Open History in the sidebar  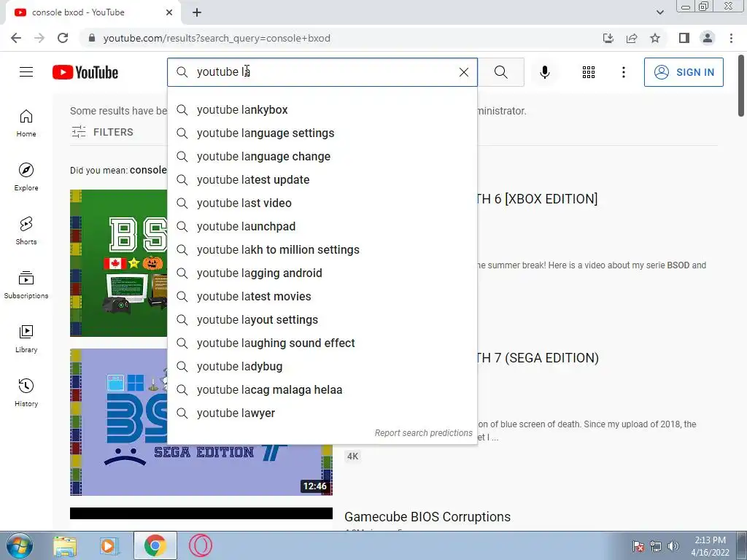[x=26, y=392]
